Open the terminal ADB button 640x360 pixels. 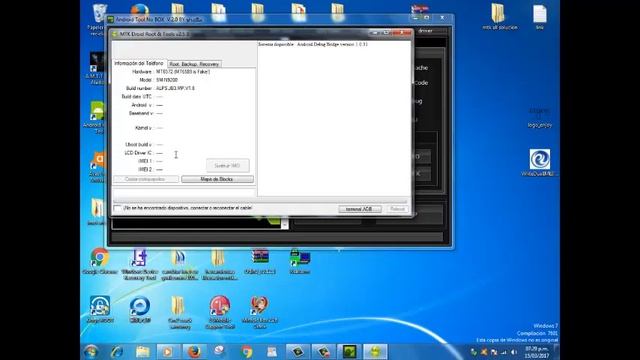pos(360,209)
